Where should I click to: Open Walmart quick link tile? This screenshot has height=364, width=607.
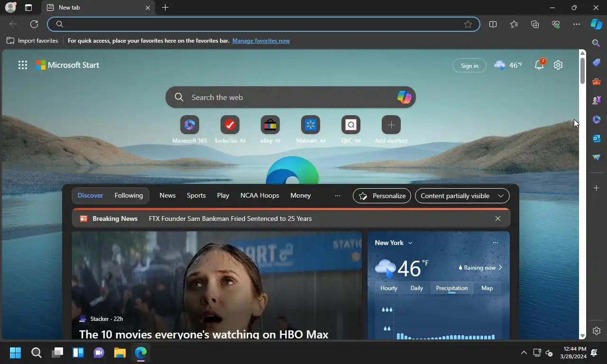(311, 129)
